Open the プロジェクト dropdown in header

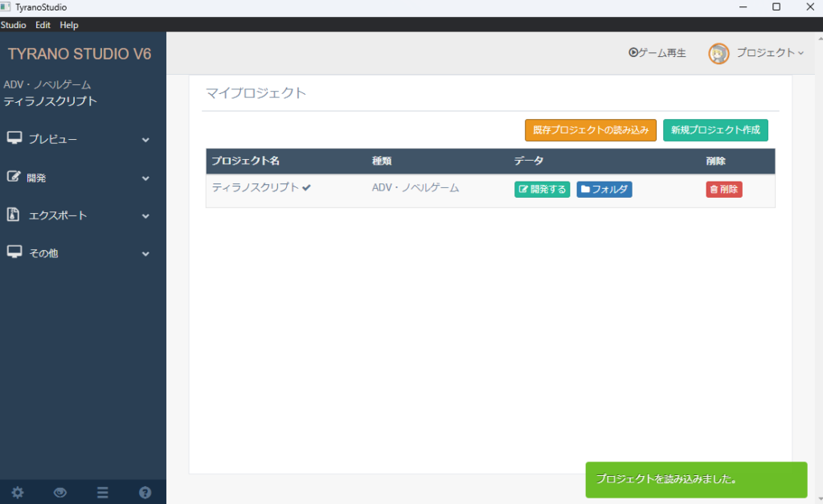coord(769,53)
